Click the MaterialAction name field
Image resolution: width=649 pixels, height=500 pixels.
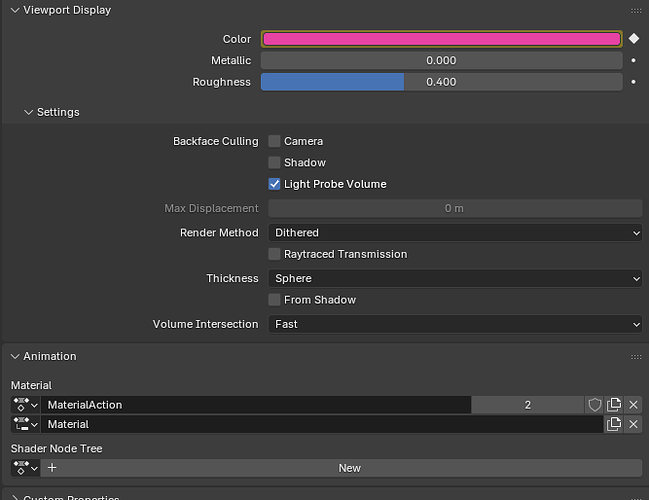click(256, 405)
